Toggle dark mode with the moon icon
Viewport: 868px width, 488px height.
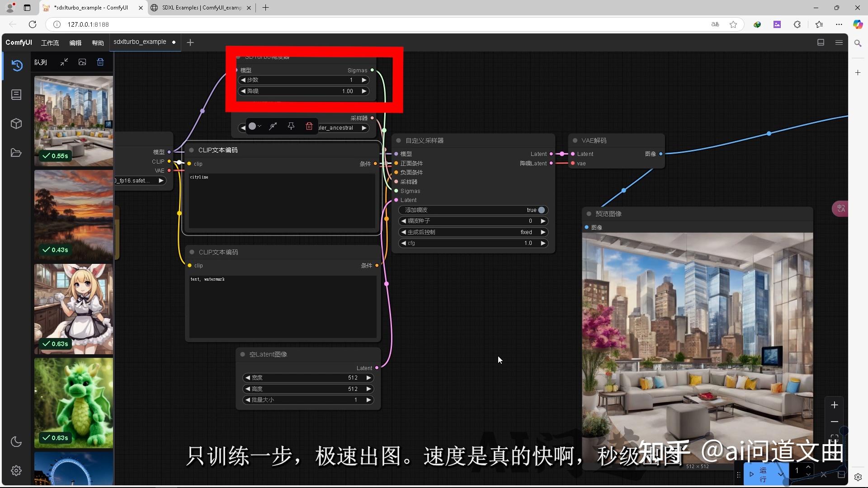pos(16,442)
